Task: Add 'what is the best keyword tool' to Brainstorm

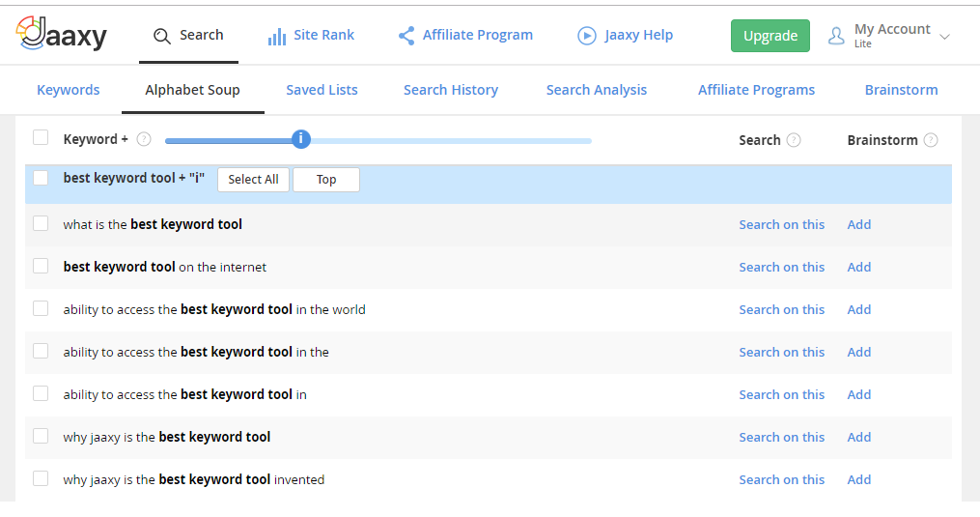Action: (858, 225)
